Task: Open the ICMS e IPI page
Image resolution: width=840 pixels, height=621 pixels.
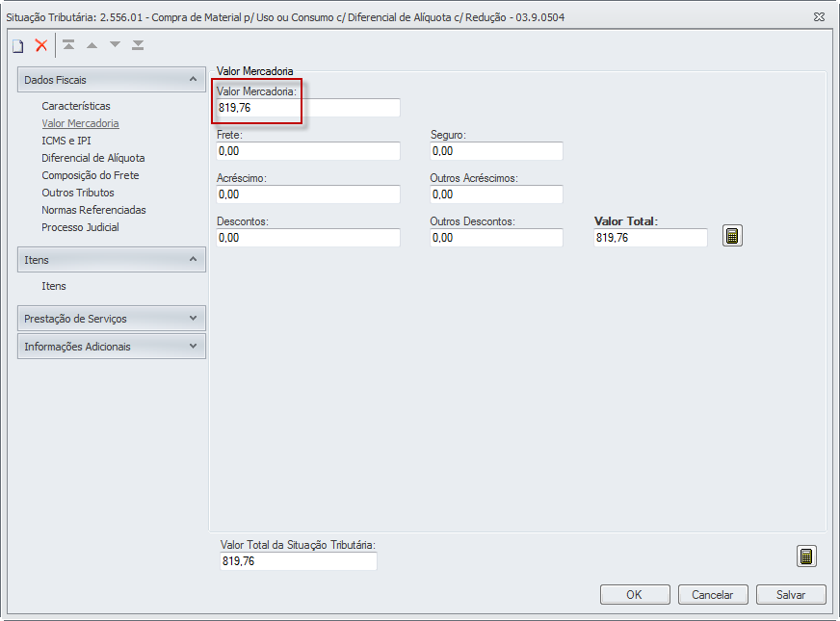Action: [66, 141]
